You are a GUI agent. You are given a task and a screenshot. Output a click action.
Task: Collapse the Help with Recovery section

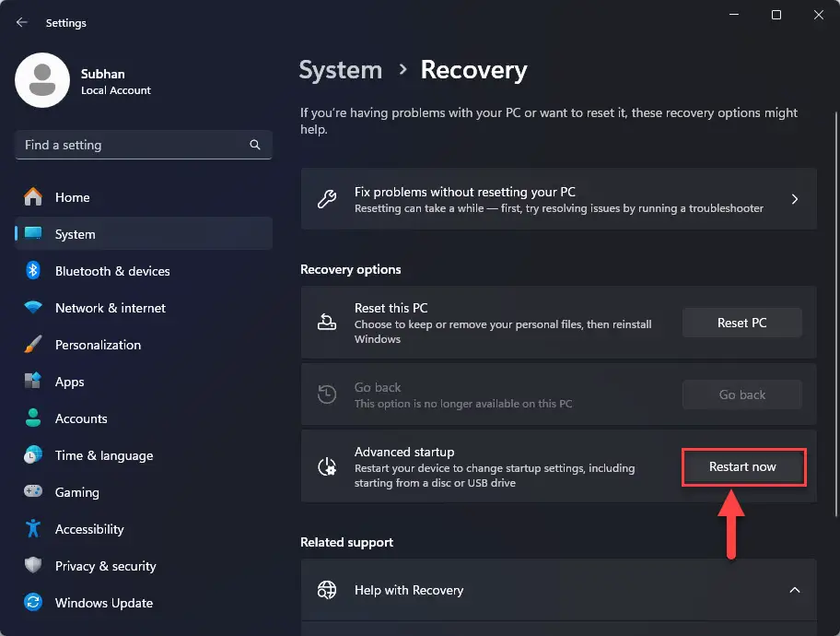click(794, 590)
